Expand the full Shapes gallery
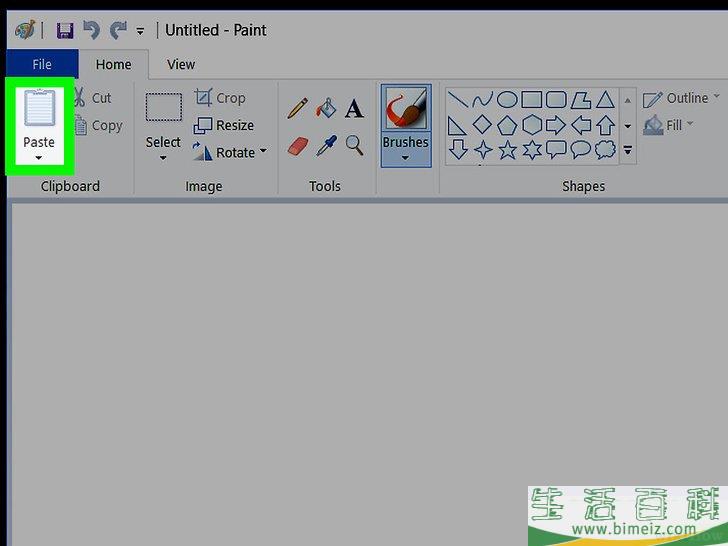The height and width of the screenshot is (546, 728). [x=628, y=150]
